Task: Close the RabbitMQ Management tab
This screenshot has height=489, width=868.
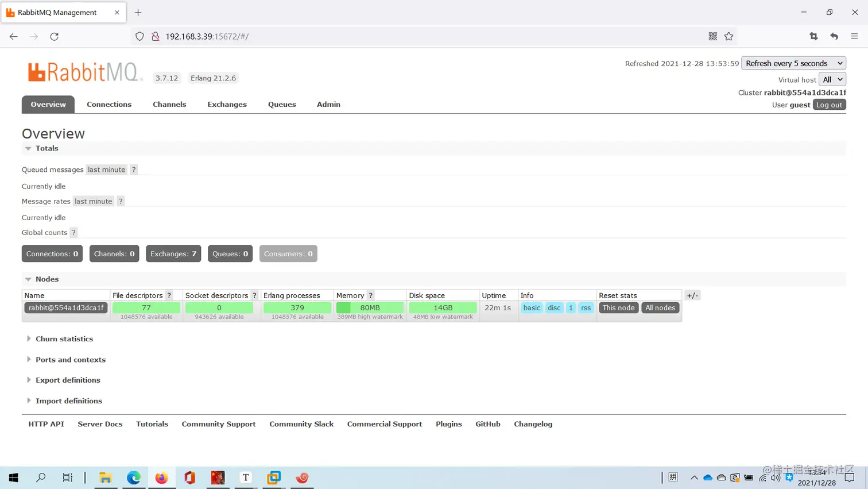Action: [117, 12]
